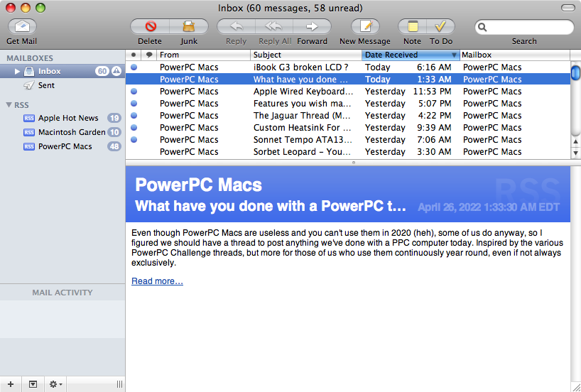Open the Macintosh Garden RSS feed

(63, 132)
